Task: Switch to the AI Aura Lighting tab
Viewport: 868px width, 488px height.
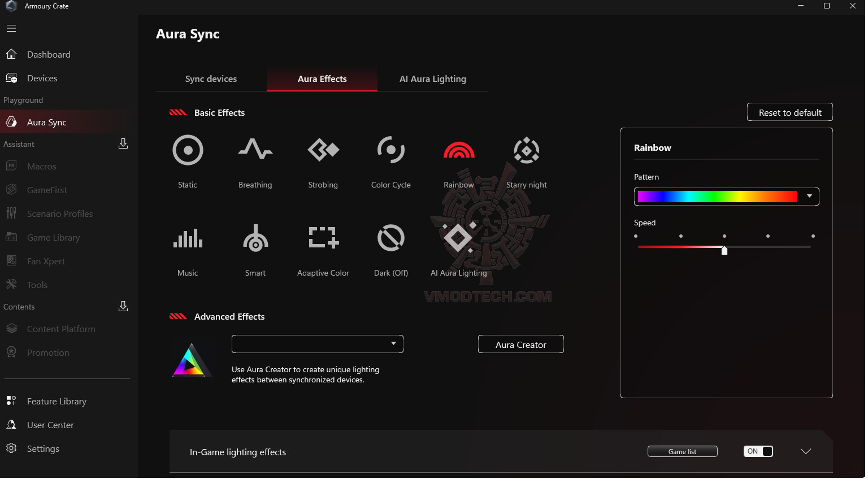Action: [x=433, y=79]
